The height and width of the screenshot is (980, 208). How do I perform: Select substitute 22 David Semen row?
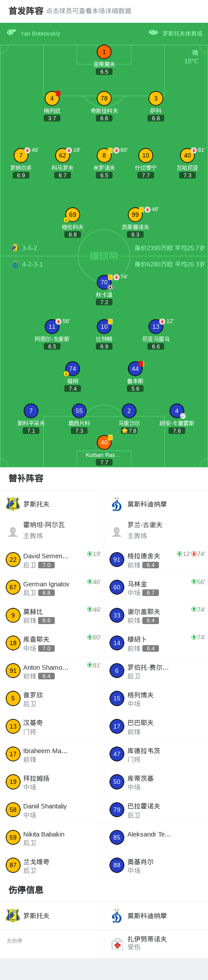click(x=52, y=560)
